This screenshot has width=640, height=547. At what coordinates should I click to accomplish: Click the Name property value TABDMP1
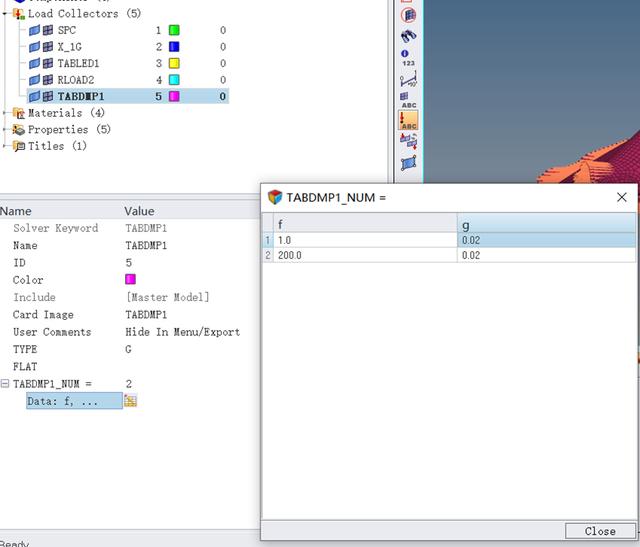(x=146, y=245)
